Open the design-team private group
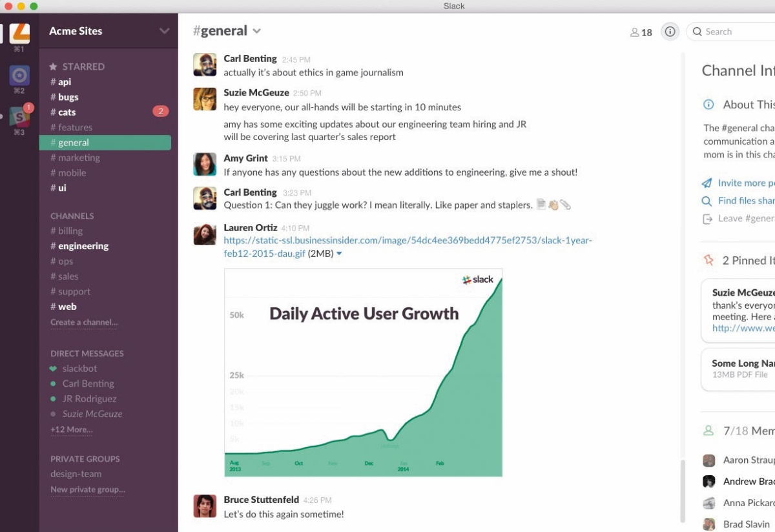The image size is (775, 532). coord(76,474)
